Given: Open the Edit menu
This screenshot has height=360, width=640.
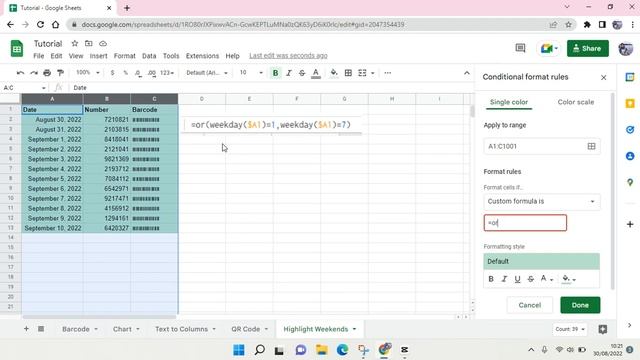Looking at the screenshot, I should pos(56,56).
